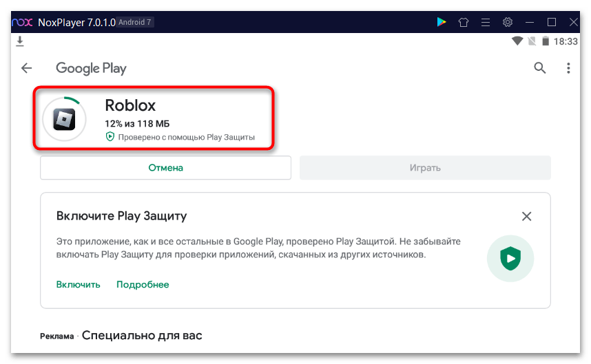Open the Подробнее link

tap(143, 284)
